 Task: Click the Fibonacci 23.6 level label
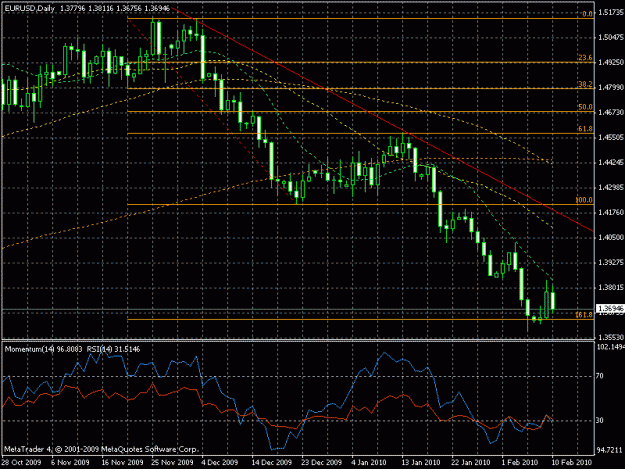pyautogui.click(x=585, y=58)
